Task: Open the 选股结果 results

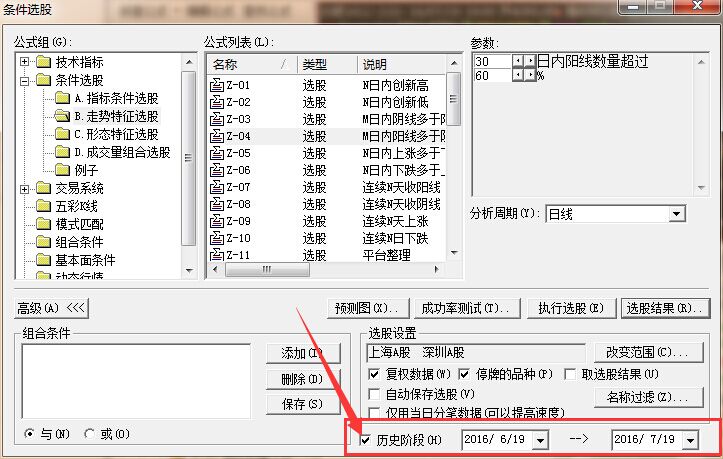Action: click(665, 308)
